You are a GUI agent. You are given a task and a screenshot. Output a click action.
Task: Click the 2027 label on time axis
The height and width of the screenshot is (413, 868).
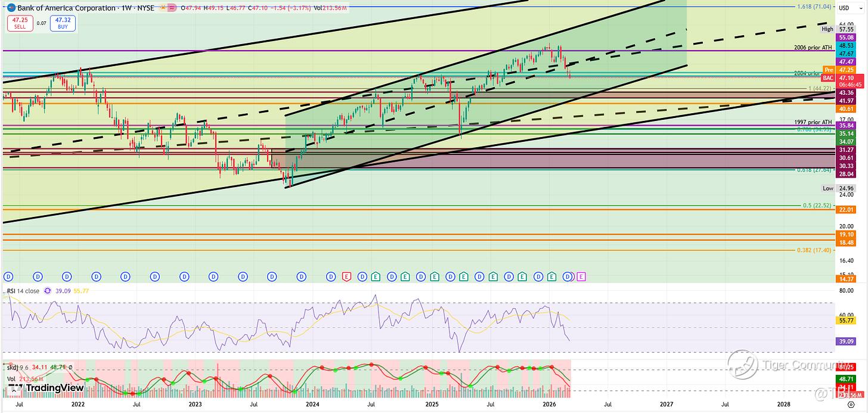click(666, 404)
